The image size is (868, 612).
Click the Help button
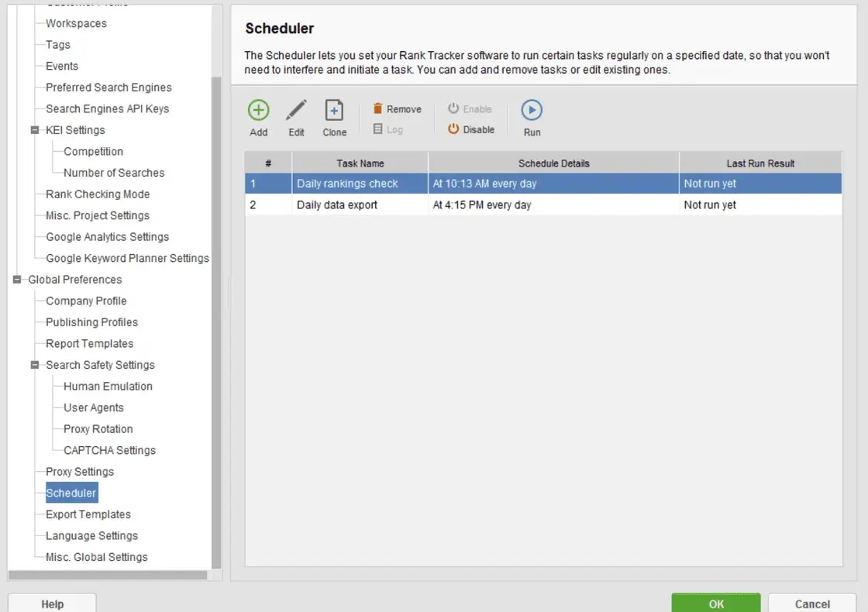pos(52,603)
